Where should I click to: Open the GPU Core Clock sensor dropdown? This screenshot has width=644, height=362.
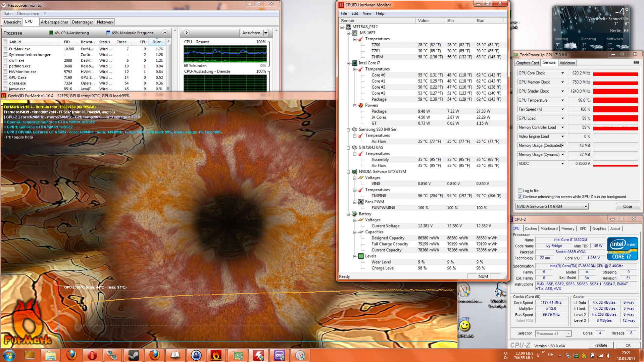pyautogui.click(x=562, y=73)
